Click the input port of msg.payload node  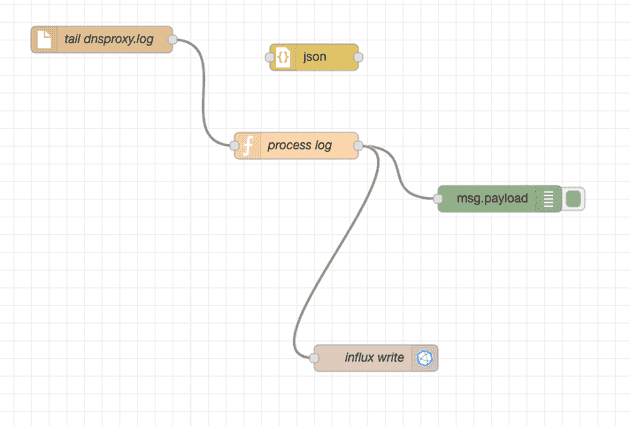(x=438, y=199)
